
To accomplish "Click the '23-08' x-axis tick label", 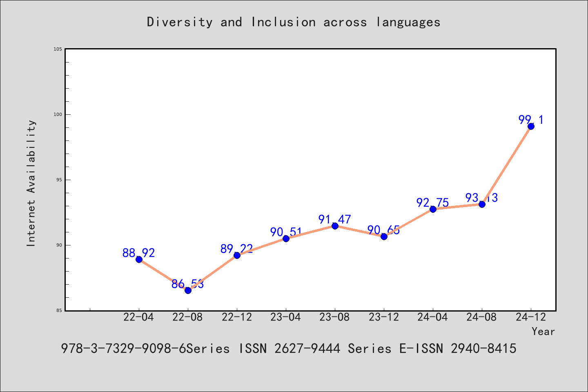I will point(335,317).
